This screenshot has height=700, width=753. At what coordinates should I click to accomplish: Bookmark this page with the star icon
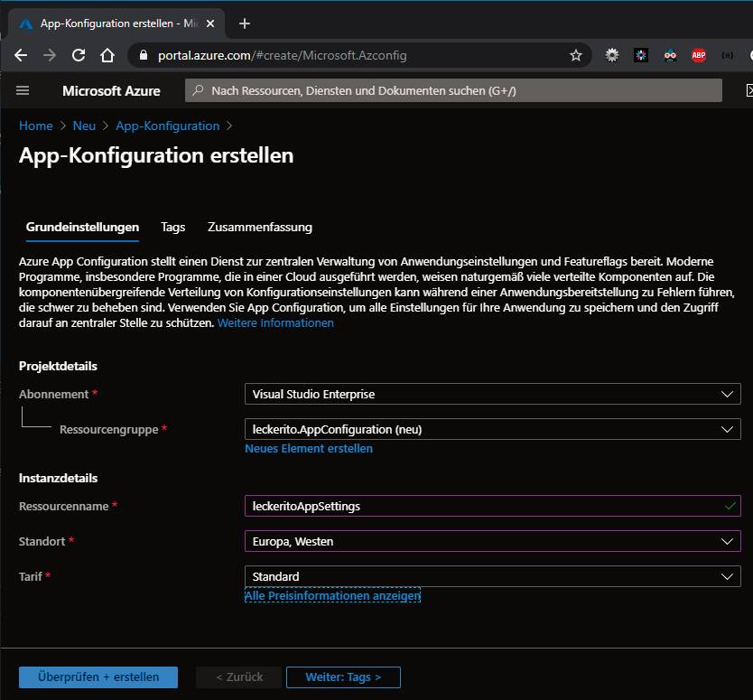pos(576,56)
